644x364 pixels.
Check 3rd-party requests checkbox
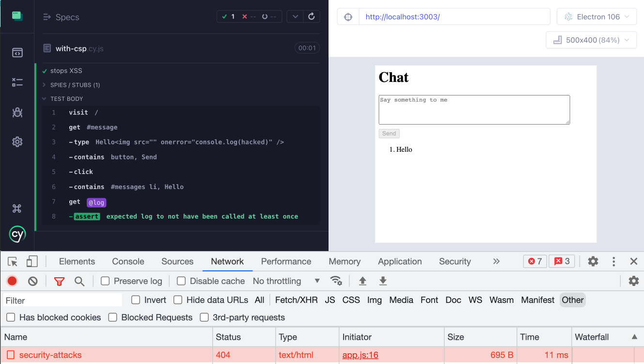[204, 317]
